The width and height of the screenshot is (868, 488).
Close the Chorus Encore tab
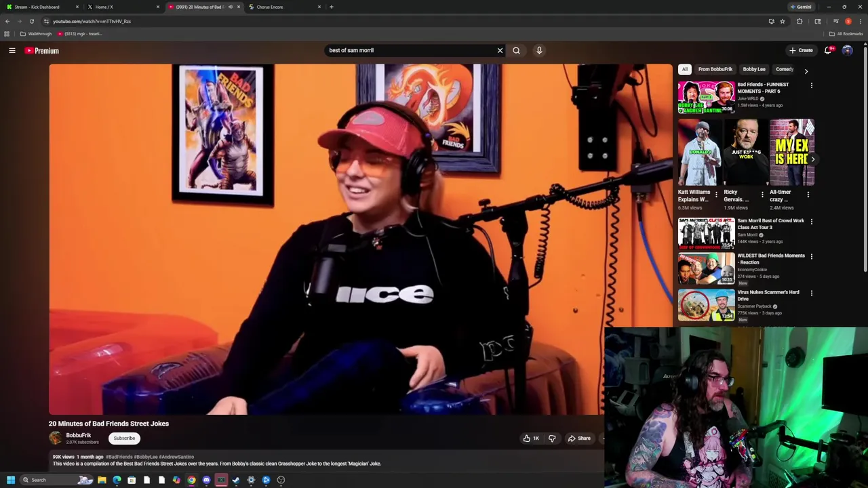click(319, 7)
